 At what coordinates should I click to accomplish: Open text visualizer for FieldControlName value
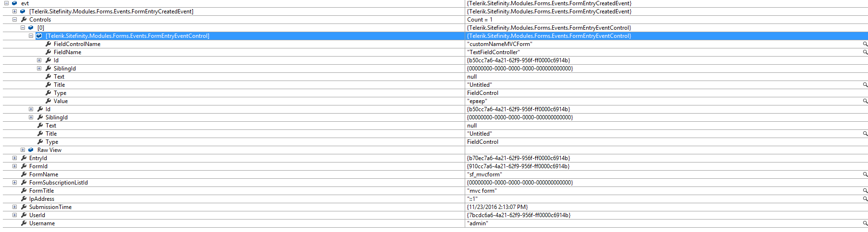865,44
